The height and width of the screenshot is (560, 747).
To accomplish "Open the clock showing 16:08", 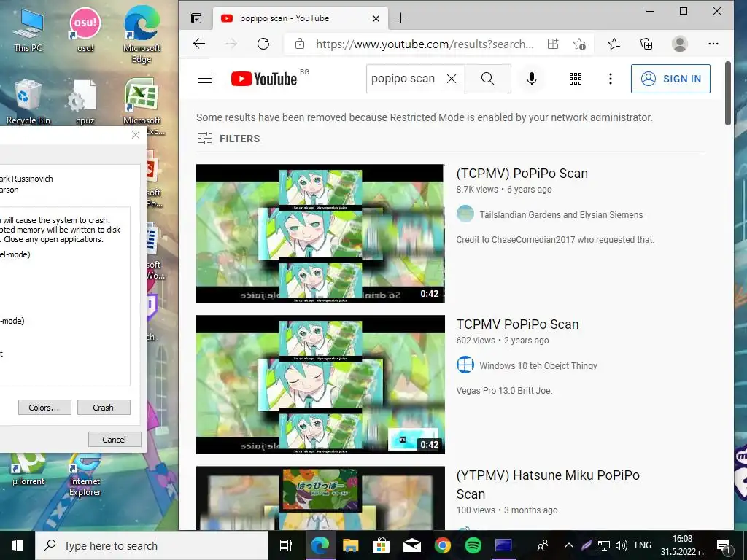I will [682, 545].
